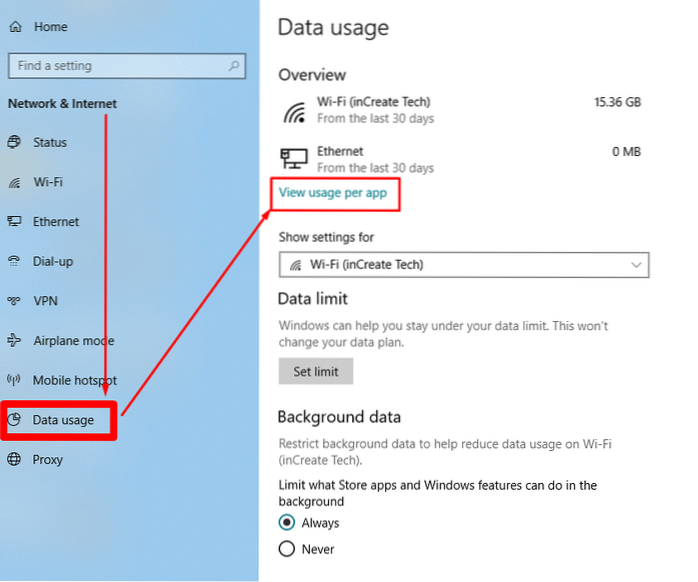Click the Status globe icon
Image resolution: width=698 pixels, height=582 pixels.
[x=15, y=143]
